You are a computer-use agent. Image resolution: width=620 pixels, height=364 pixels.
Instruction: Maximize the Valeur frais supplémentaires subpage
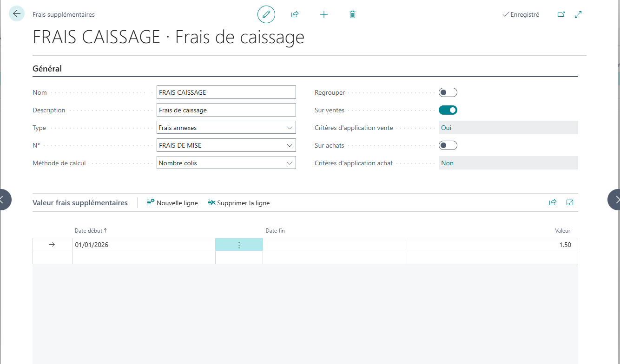tap(570, 202)
